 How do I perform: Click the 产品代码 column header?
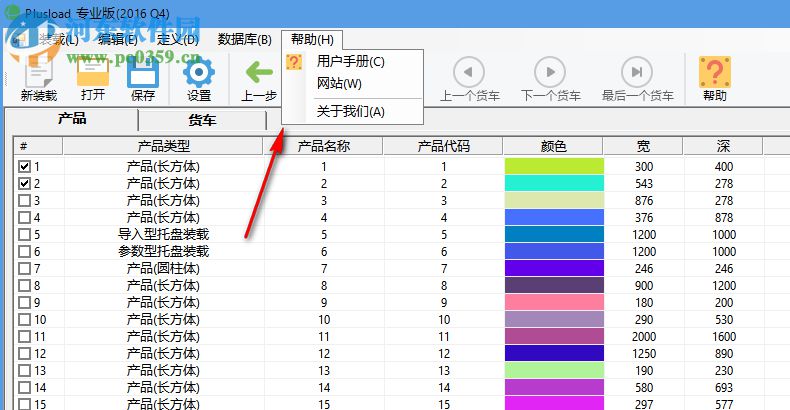coord(443,147)
